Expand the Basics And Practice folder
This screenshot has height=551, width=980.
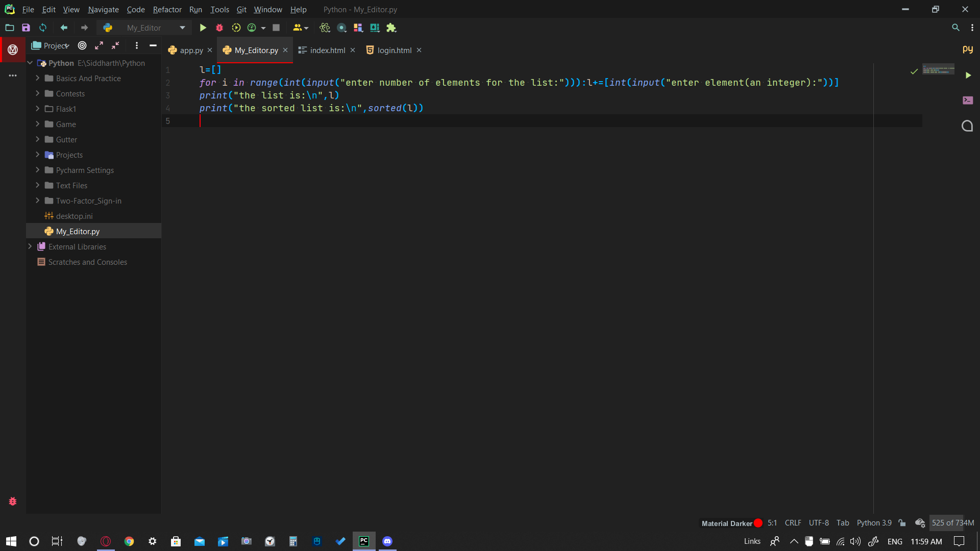(x=38, y=78)
